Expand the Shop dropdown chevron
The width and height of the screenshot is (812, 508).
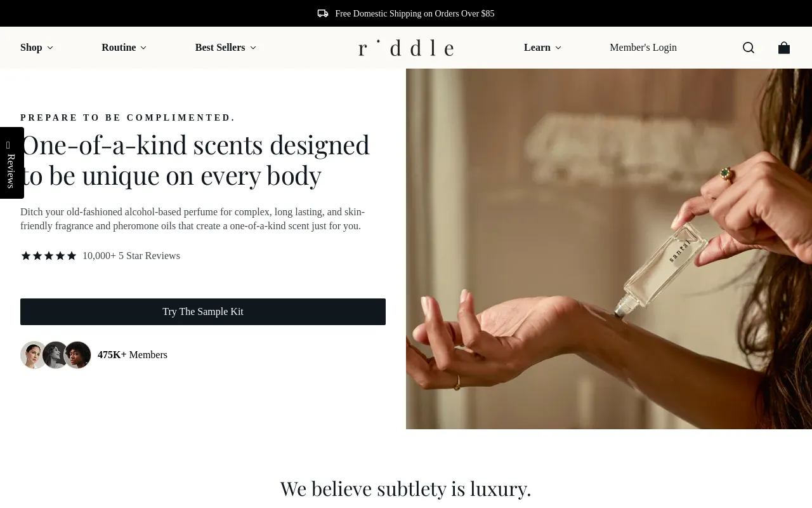pos(50,48)
